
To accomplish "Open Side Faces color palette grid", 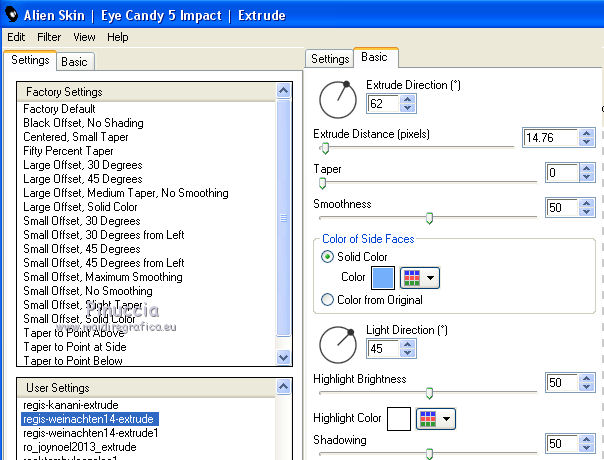I will click(x=412, y=278).
